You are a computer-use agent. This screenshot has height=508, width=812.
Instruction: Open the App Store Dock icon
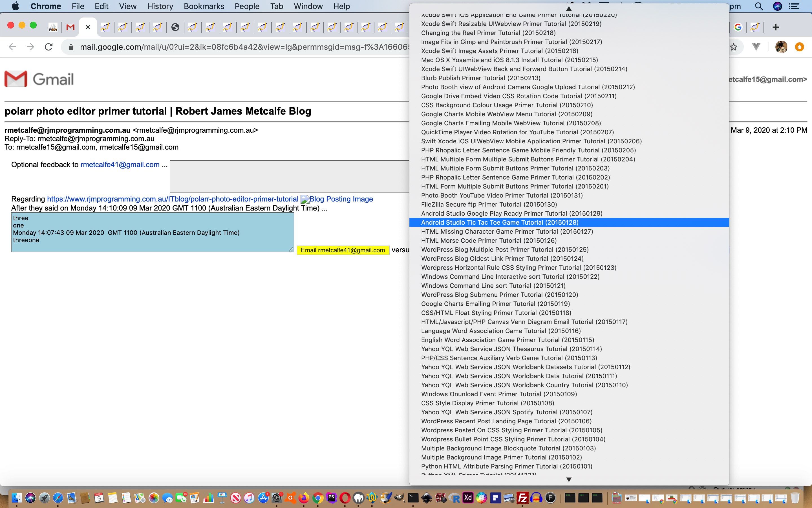pyautogui.click(x=263, y=498)
